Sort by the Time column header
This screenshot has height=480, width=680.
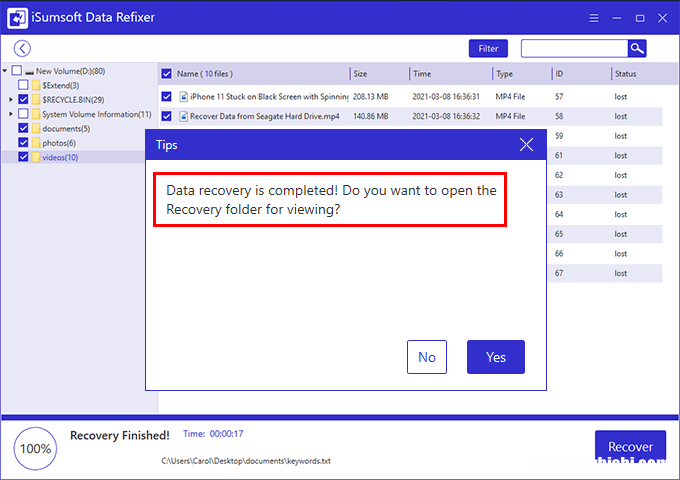(x=422, y=74)
